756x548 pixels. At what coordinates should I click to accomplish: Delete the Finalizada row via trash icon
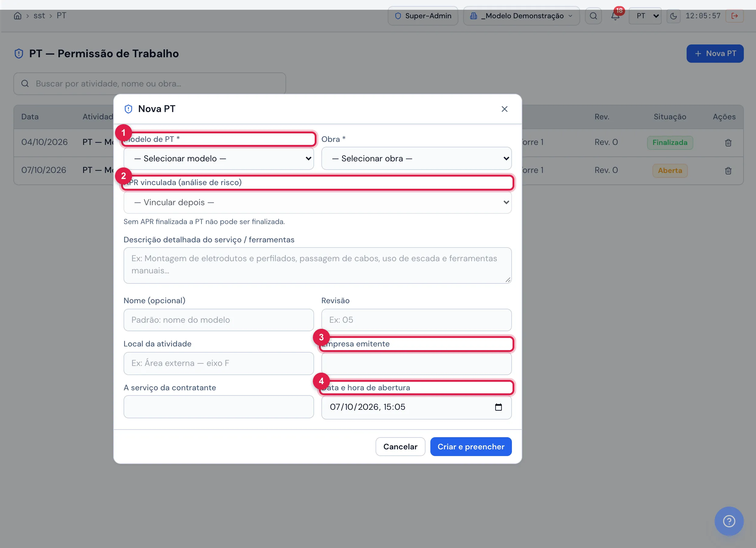pos(728,143)
